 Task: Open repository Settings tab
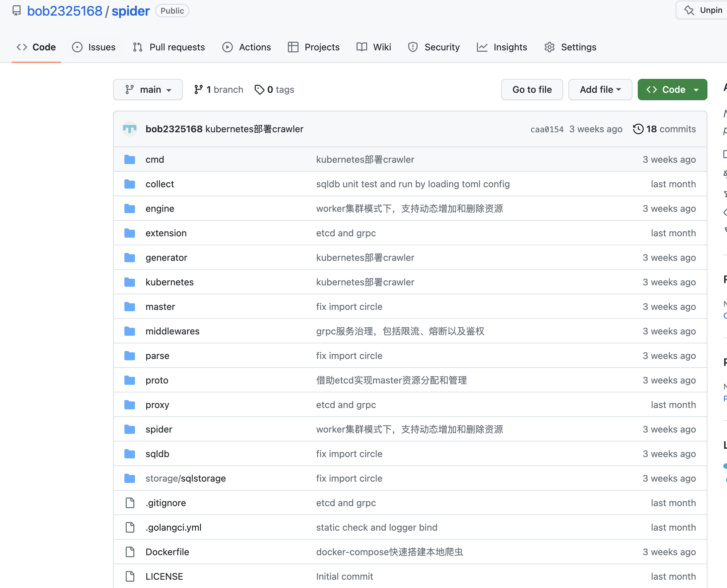click(x=570, y=47)
